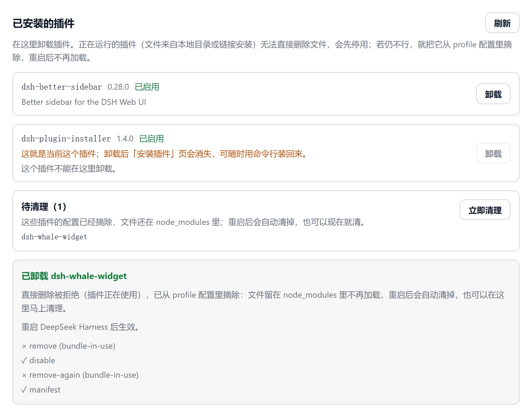Click the 刷新 refresh button
Image resolution: width=532 pixels, height=417 pixels.
pyautogui.click(x=502, y=23)
